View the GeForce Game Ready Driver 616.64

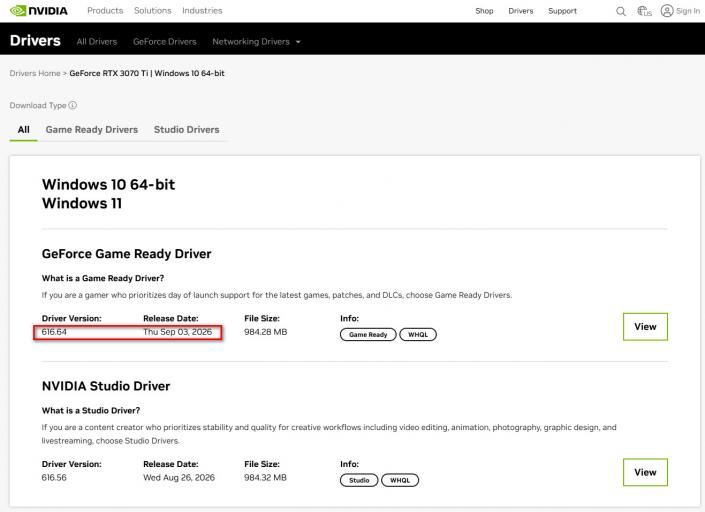point(645,327)
